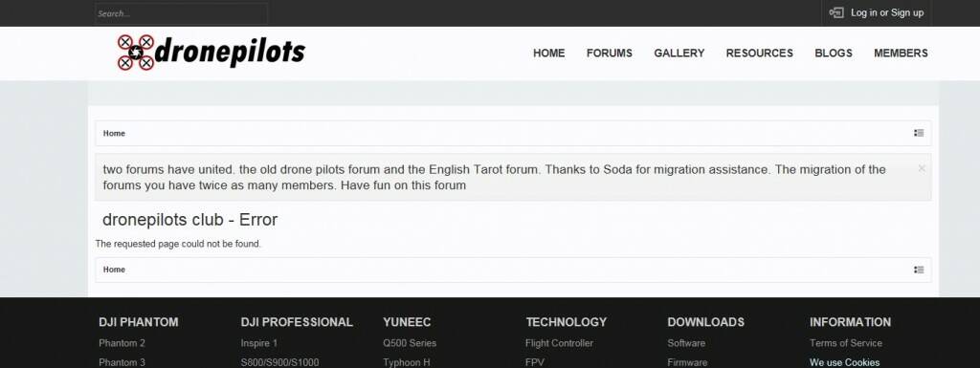Screen dimensions: 980x368
Task: Open Log in or Sign up
Action: 887,12
